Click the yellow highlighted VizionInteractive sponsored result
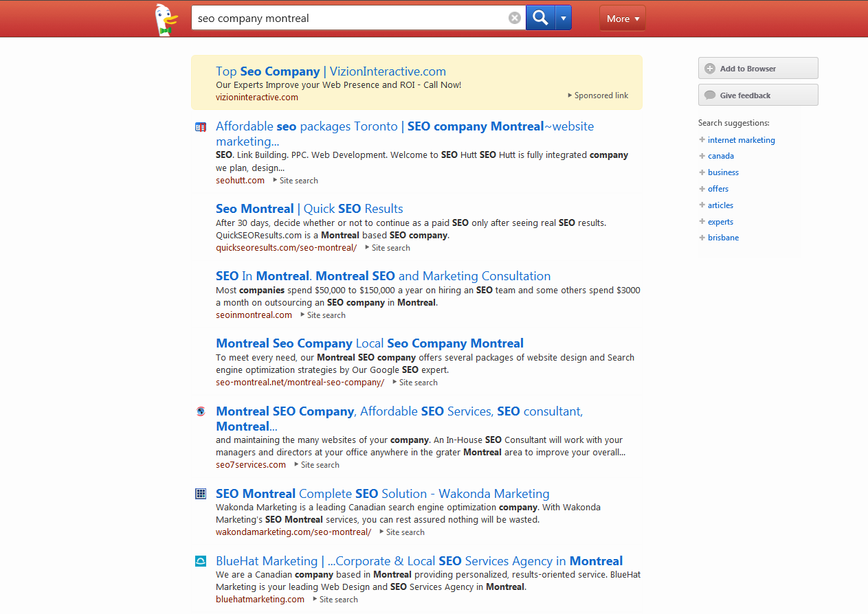The image size is (868, 614). tap(331, 71)
